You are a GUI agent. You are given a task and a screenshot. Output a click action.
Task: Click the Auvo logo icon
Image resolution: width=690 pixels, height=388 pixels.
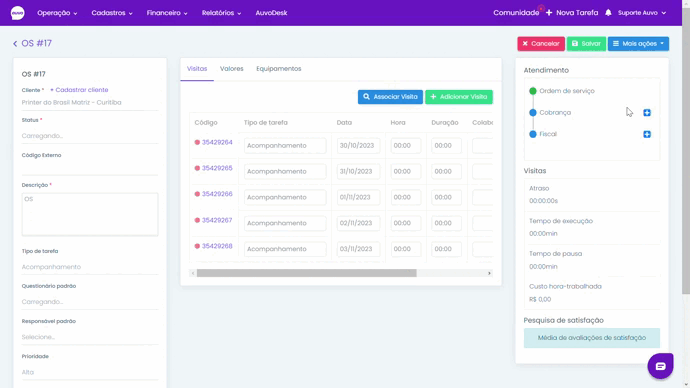pos(18,13)
